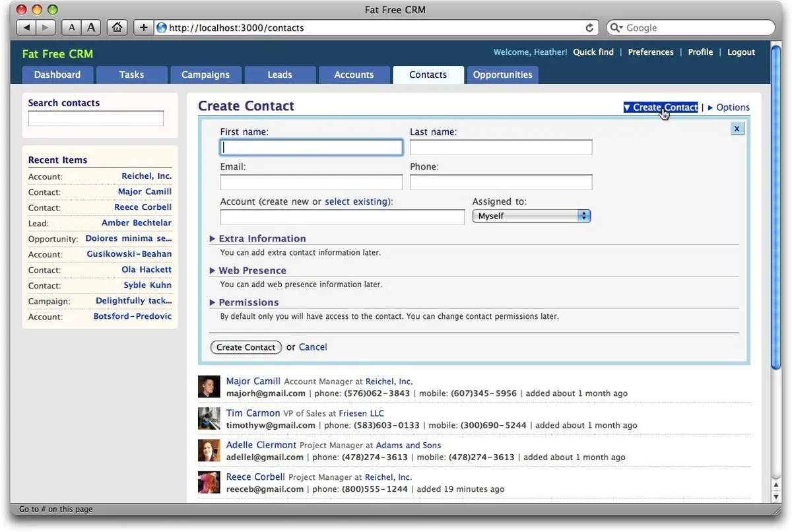This screenshot has height=532, width=792.
Task: Click the browser back arrow button
Action: click(x=26, y=28)
